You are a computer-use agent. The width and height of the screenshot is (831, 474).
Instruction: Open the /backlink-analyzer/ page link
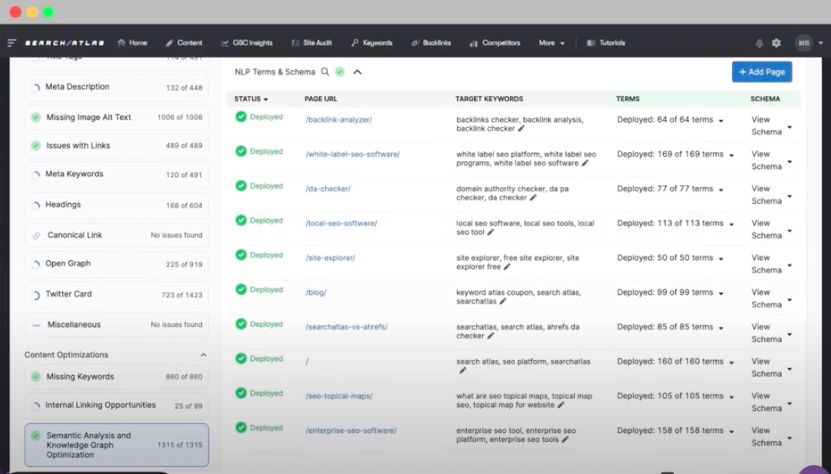tap(339, 120)
